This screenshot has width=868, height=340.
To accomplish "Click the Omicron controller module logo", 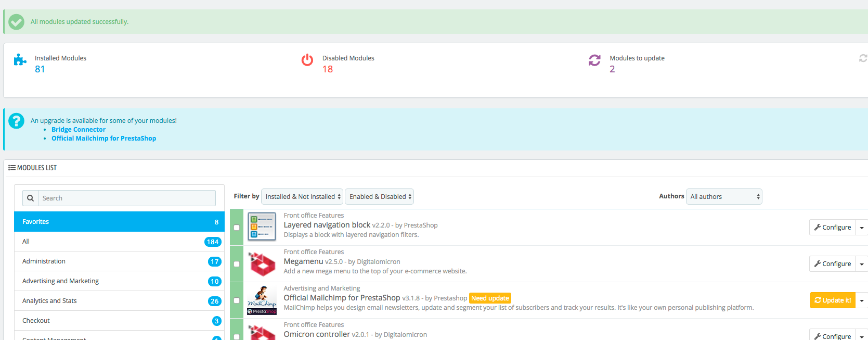I will [x=262, y=332].
